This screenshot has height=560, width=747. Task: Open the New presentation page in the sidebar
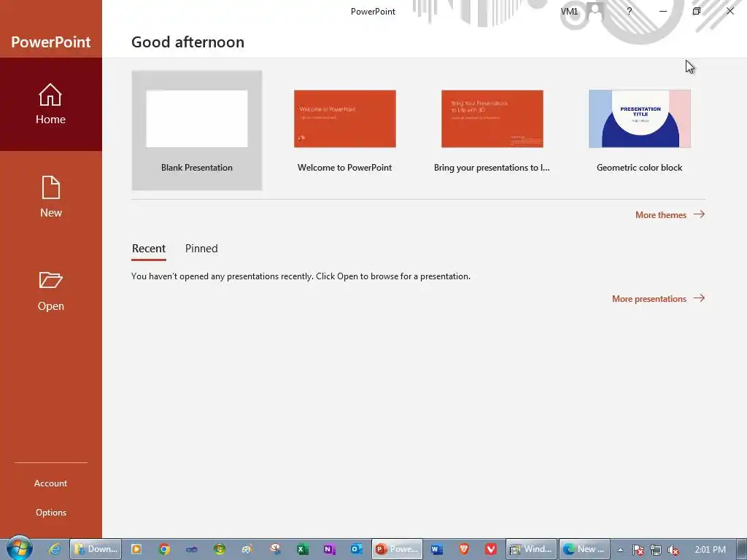click(x=50, y=197)
